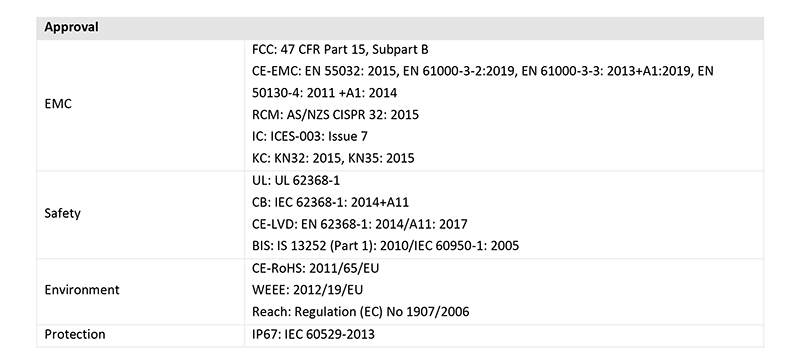Image resolution: width=800 pixels, height=363 pixels.
Task: Select the Reach Regulation (EC) line
Action: [360, 311]
